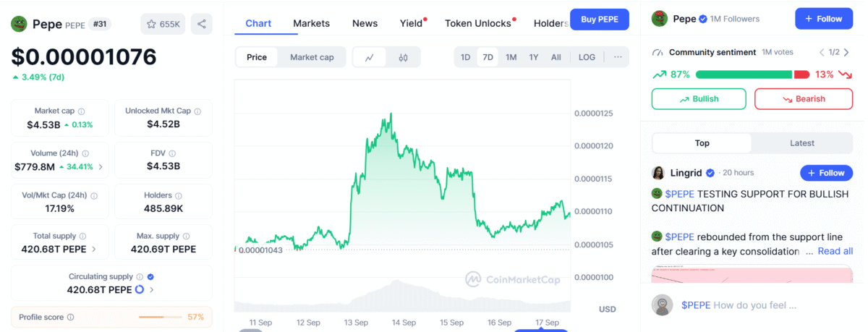
Task: Click Lingrid's profile avatar
Action: click(x=658, y=173)
